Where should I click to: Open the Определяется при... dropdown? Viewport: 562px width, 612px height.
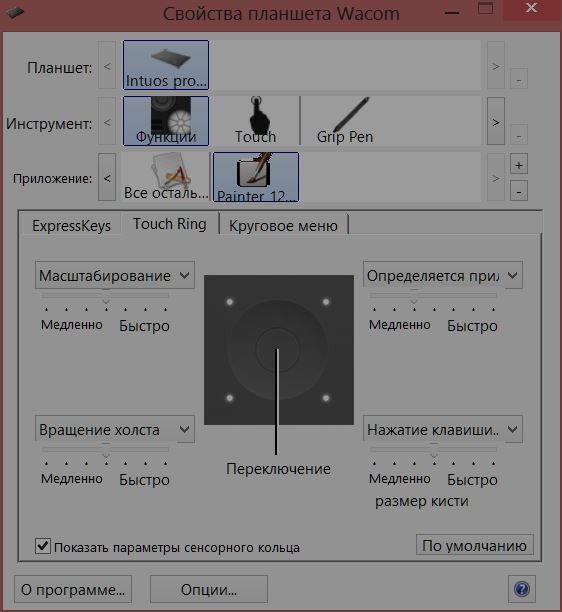tap(443, 276)
